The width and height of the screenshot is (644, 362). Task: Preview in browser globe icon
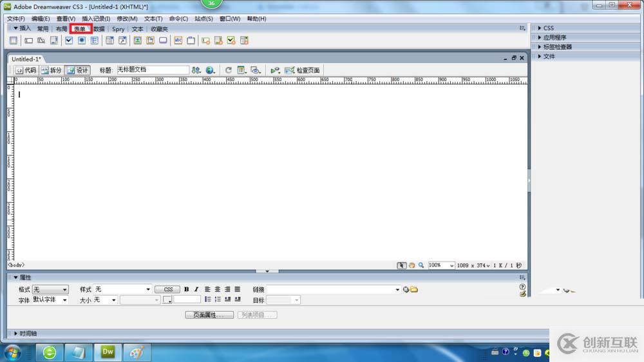[211, 70]
